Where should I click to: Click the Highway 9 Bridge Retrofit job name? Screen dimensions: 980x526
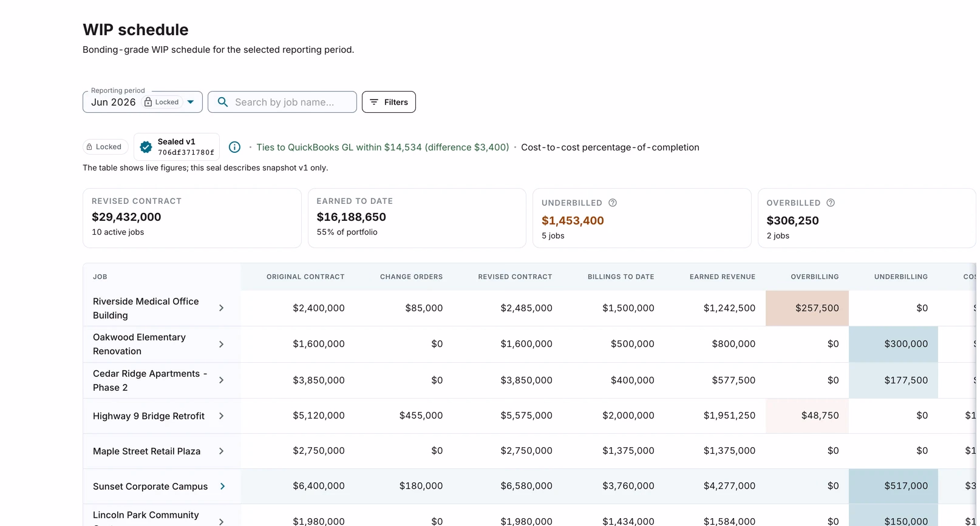[149, 416]
